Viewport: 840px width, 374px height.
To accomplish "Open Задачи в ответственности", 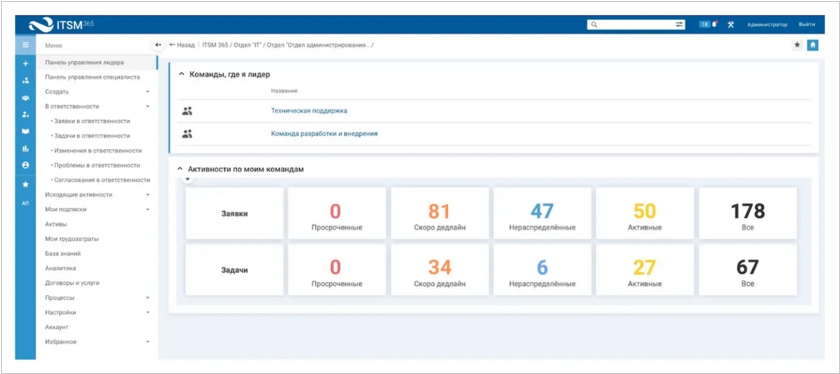I will [92, 136].
